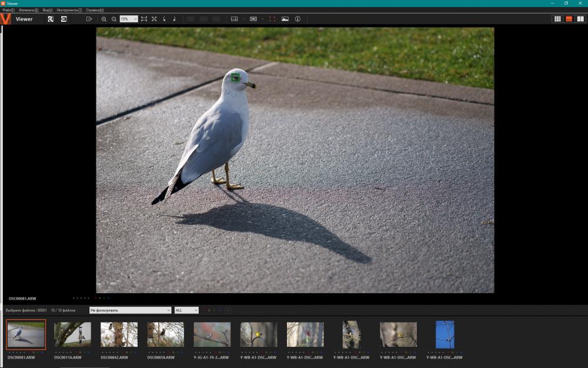Launch Edit from the E icon
Viewport: 588px width, 368px height.
[x=64, y=19]
